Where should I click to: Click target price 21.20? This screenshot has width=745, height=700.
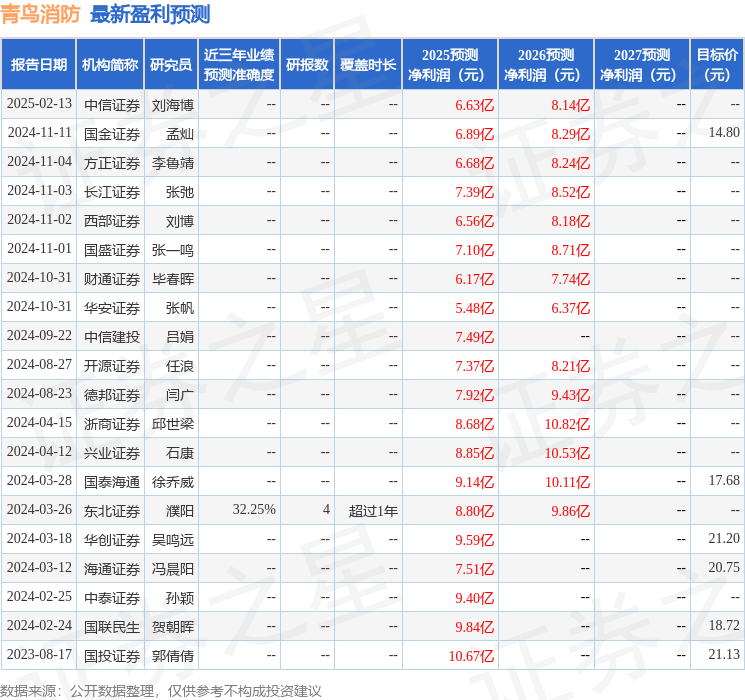coord(724,538)
